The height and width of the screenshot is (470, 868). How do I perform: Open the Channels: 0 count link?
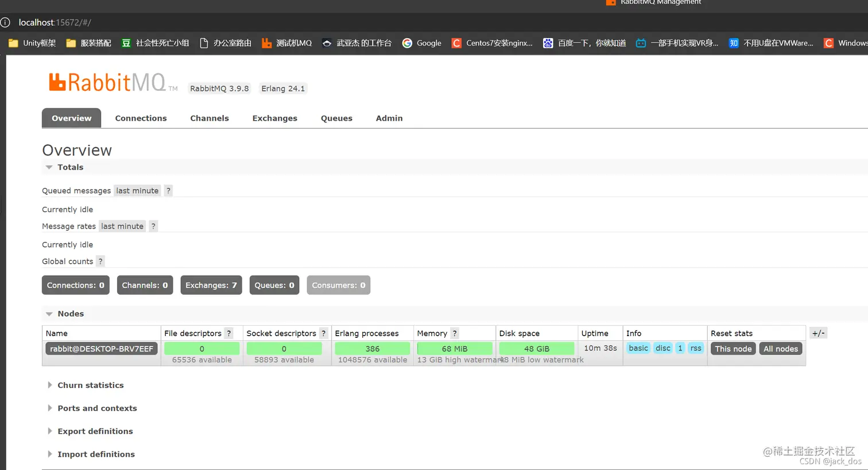145,285
